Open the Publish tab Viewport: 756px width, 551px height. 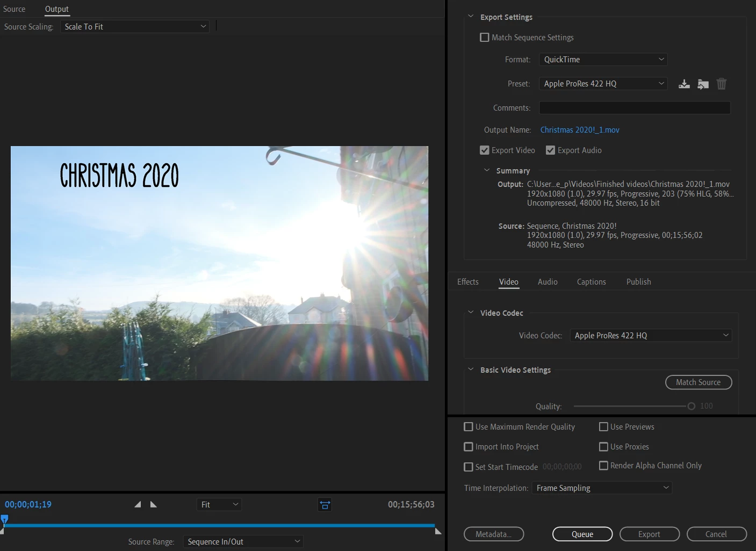tap(638, 282)
